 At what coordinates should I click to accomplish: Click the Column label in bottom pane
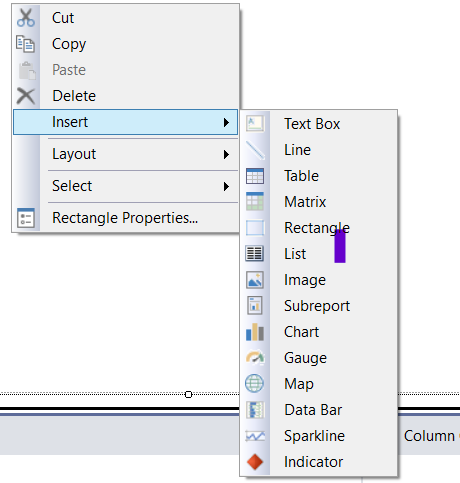[x=429, y=436]
